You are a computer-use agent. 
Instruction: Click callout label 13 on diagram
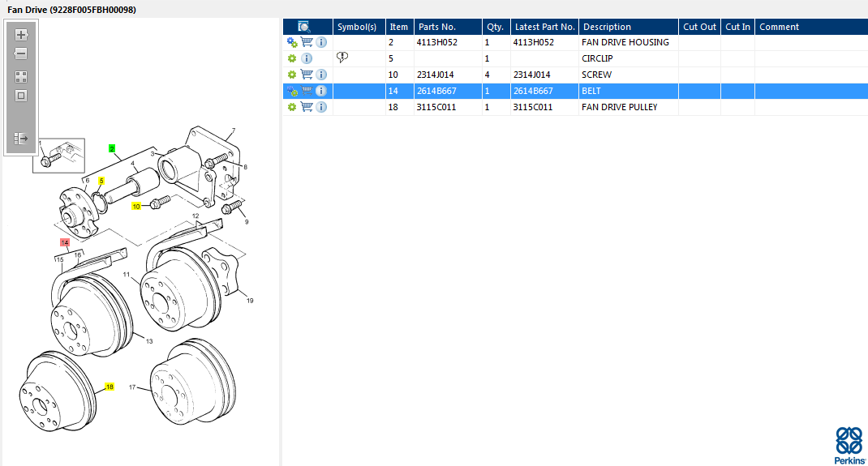coord(149,341)
